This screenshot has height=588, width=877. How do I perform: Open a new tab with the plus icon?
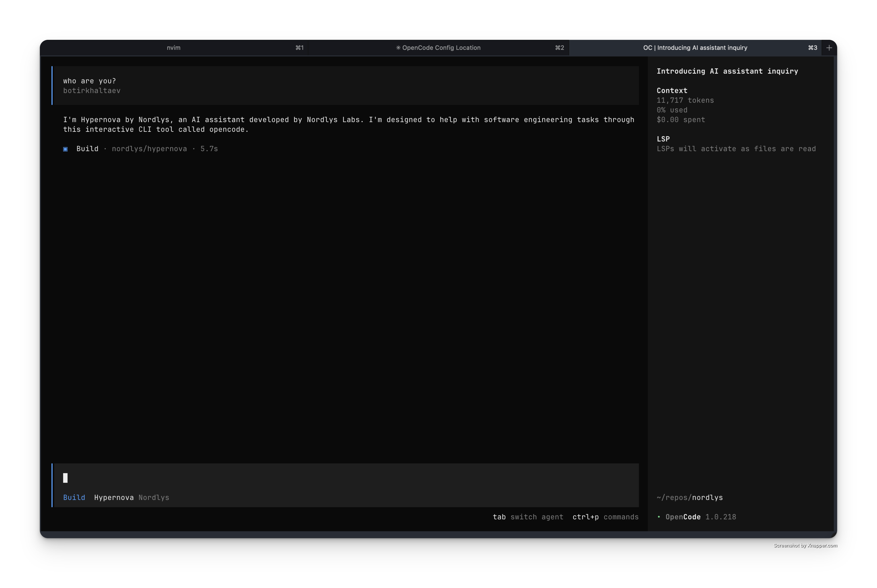coord(829,48)
